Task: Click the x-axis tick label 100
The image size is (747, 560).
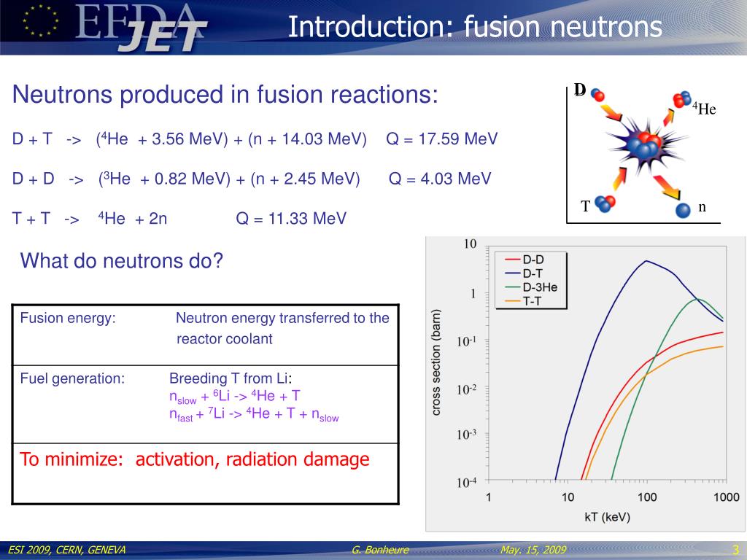Action: 646,497
